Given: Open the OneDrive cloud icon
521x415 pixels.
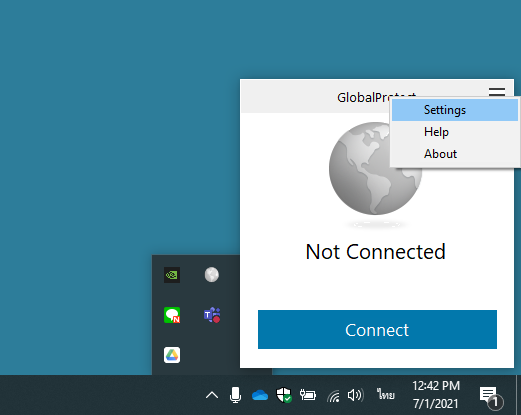Looking at the screenshot, I should point(260,395).
